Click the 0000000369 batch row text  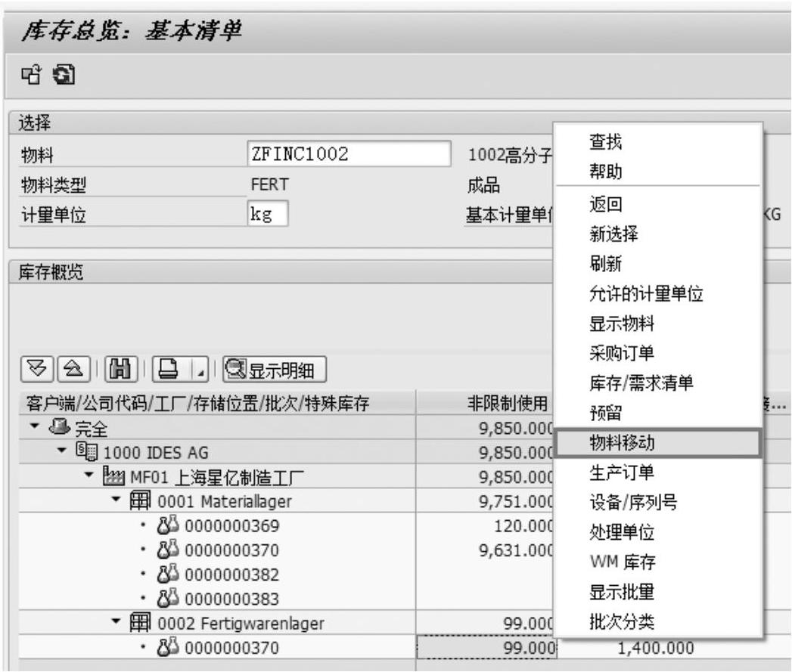pyautogui.click(x=231, y=525)
